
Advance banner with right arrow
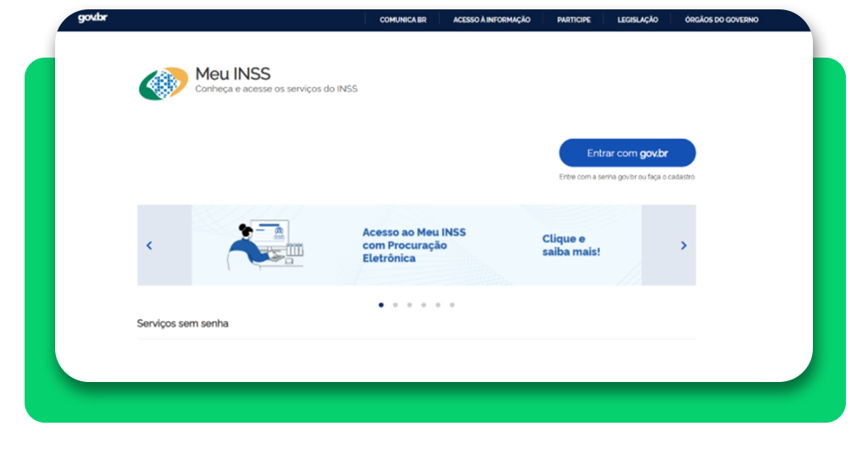point(684,246)
